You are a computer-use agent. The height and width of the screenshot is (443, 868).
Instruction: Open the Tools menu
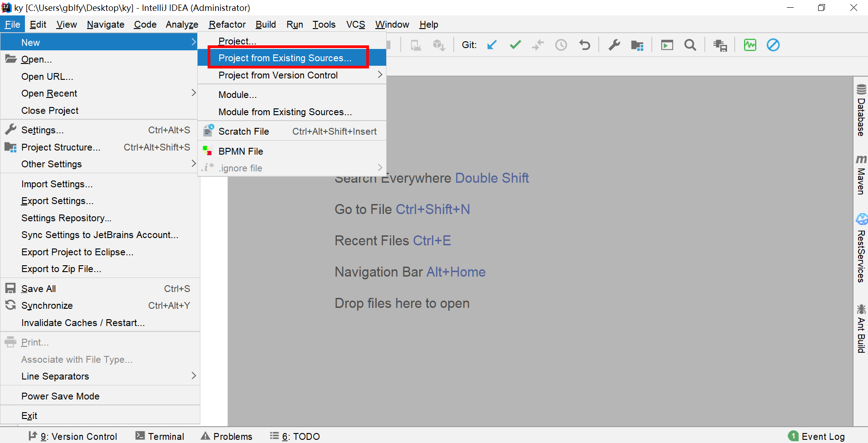[324, 24]
